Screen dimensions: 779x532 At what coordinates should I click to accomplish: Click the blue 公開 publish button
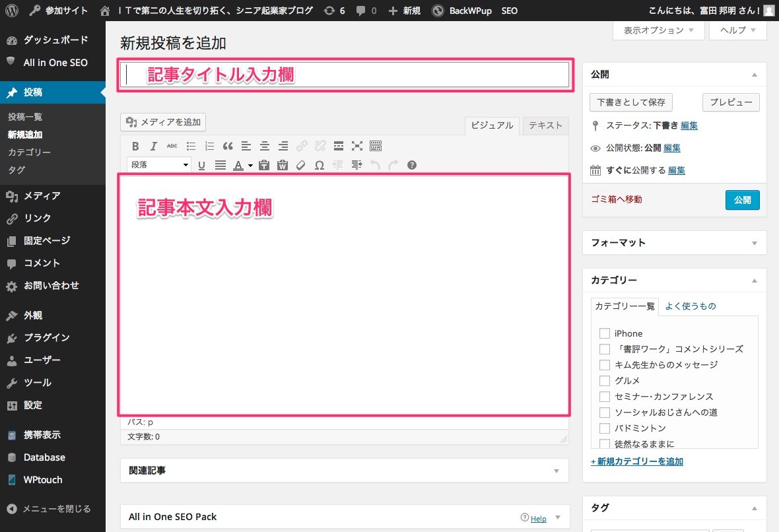(742, 200)
